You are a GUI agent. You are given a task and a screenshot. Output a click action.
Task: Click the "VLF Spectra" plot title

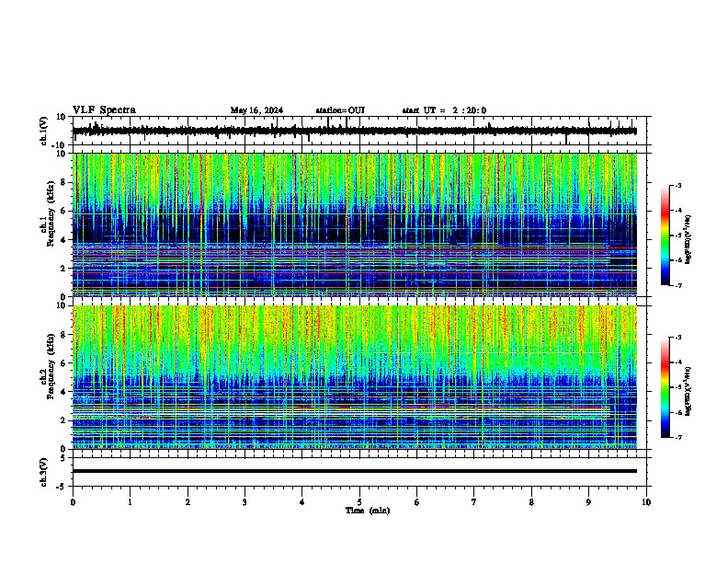point(104,110)
